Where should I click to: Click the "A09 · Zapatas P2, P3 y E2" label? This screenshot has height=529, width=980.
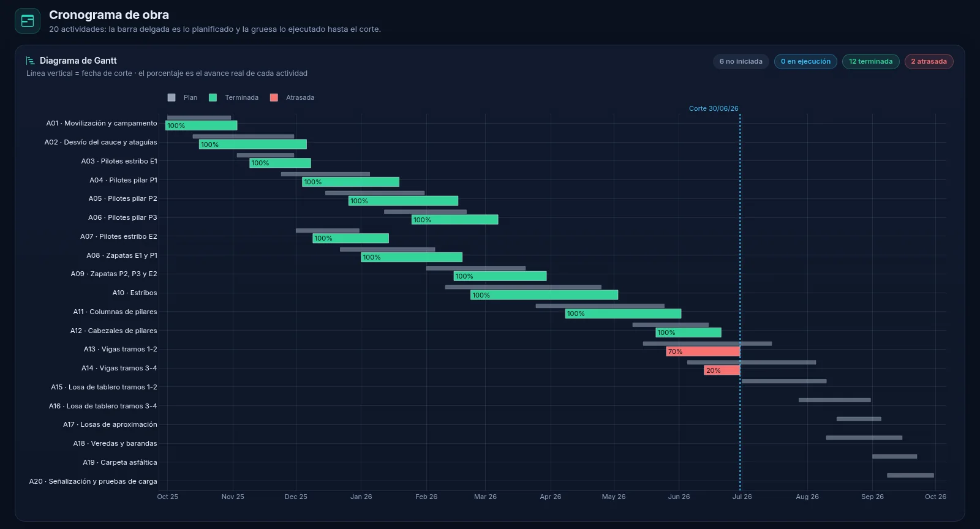click(x=114, y=274)
